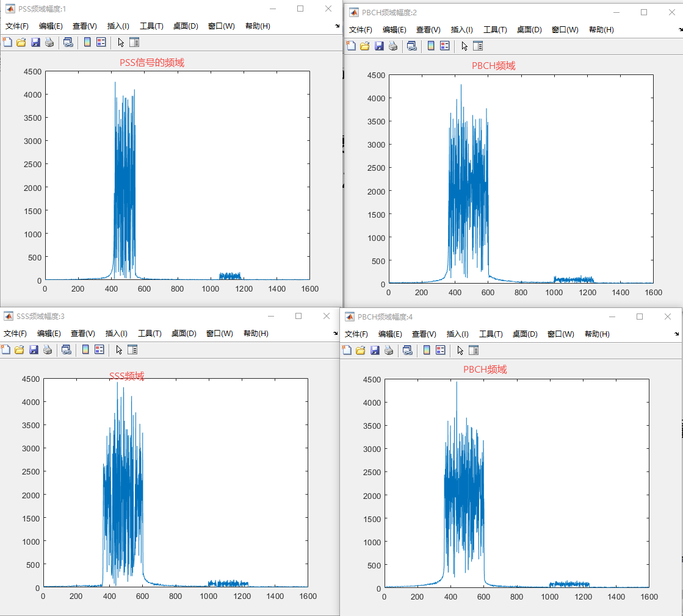Insert colorbar icon in PSS window
Screen dimensions: 683x616
click(87, 42)
